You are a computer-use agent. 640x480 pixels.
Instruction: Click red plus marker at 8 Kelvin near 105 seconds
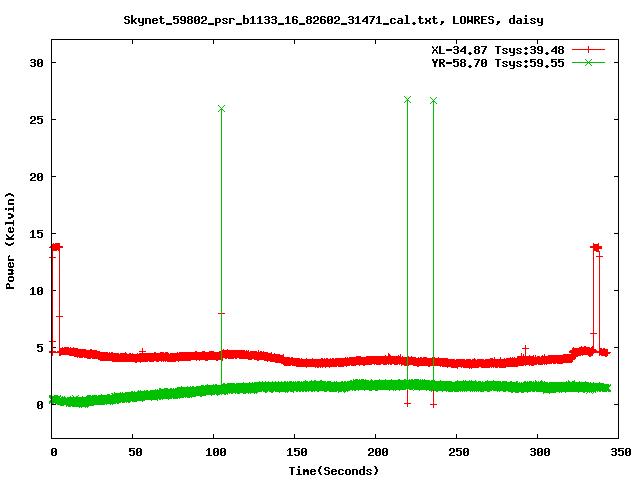point(221,313)
